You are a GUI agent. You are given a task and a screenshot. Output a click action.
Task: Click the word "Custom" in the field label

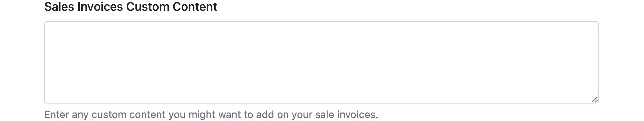pos(148,7)
